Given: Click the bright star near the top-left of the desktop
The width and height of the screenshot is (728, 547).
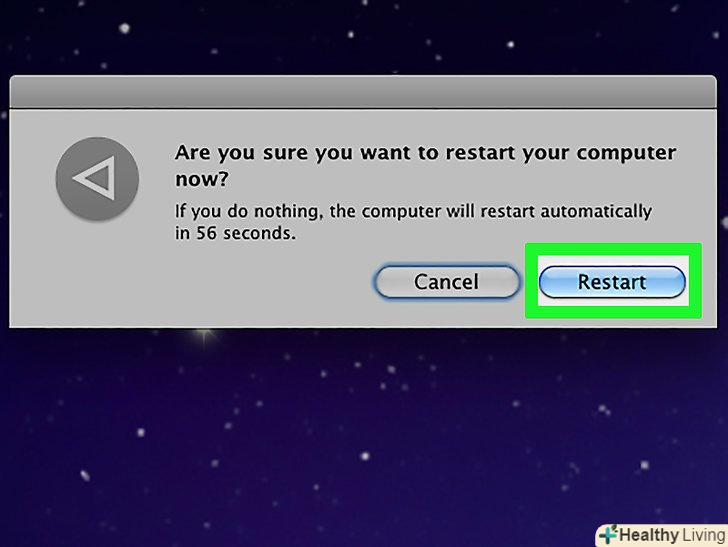Looking at the screenshot, I should (x=125, y=28).
